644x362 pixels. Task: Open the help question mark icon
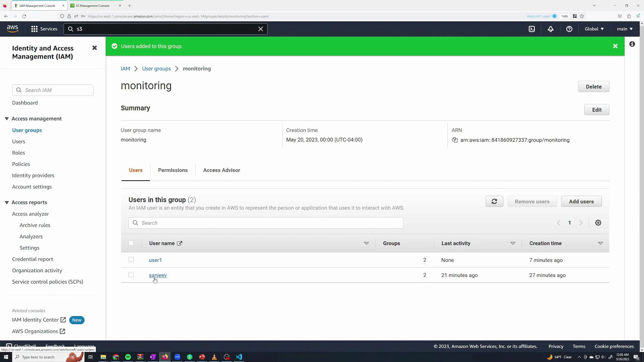click(569, 29)
